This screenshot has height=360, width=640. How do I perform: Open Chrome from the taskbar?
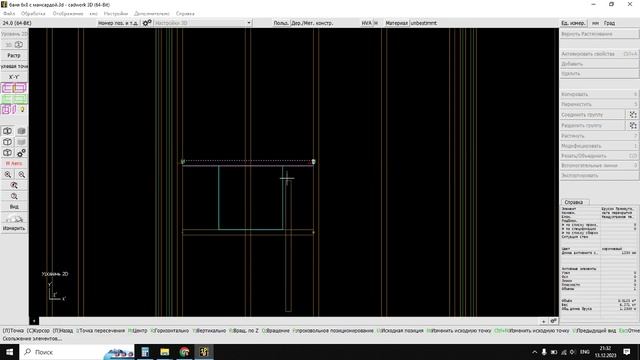[184, 352]
